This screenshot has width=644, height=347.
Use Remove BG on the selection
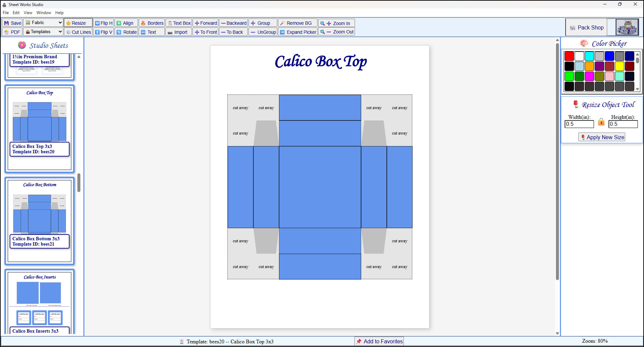point(297,23)
